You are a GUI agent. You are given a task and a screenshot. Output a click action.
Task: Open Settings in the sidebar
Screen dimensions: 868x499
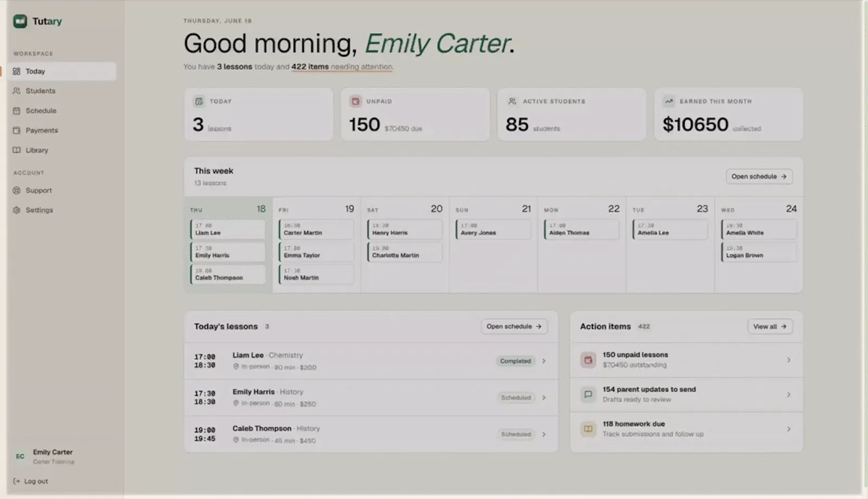tap(62, 210)
